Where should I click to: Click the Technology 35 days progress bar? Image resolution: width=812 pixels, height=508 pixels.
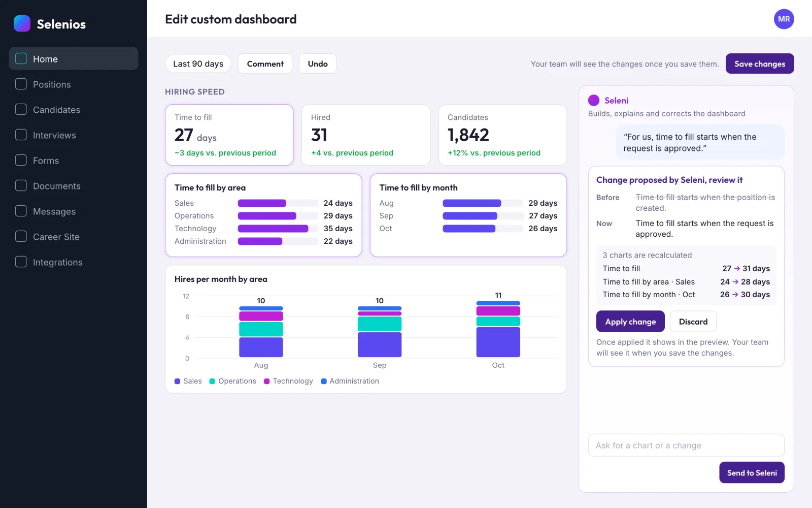point(278,229)
